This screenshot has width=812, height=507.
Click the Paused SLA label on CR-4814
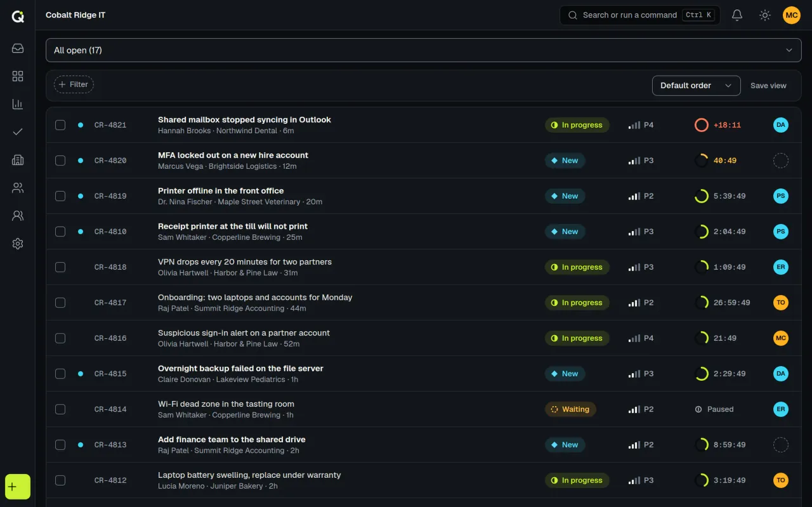pyautogui.click(x=714, y=409)
